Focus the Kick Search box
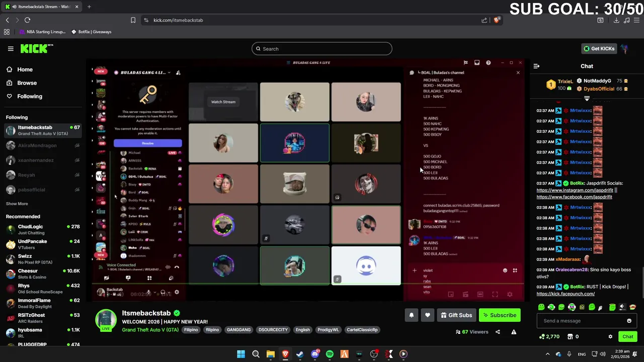The height and width of the screenshot is (362, 644). (322, 49)
